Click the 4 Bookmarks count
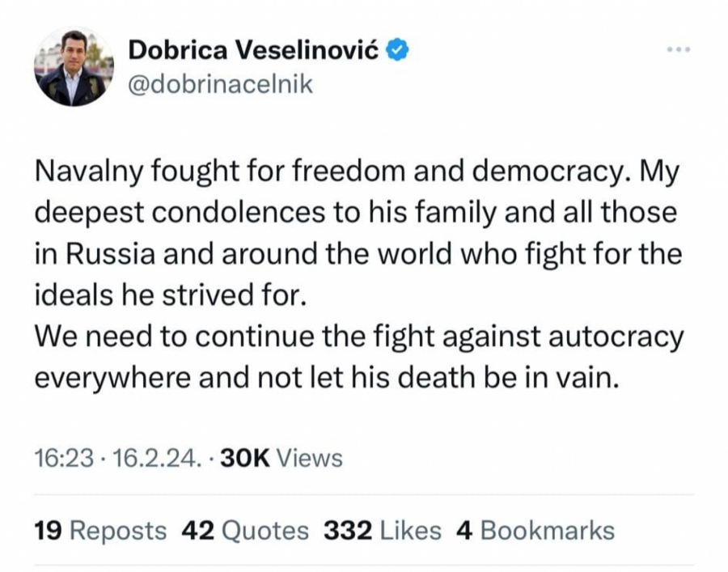Screen dimensions: 728x572 [535, 531]
